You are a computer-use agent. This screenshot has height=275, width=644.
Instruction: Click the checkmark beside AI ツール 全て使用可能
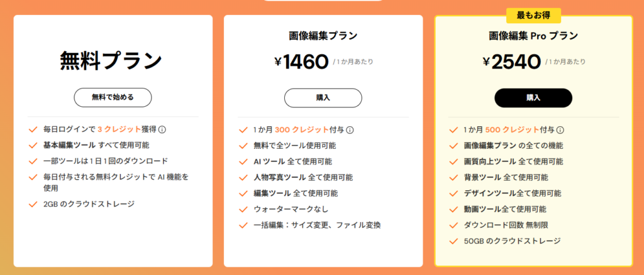(243, 161)
